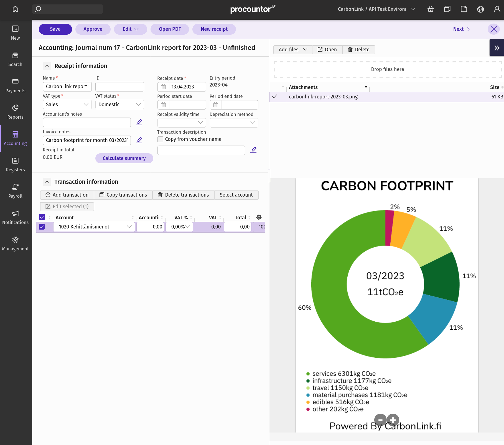Open the Add files dropdown
504x445 pixels.
(x=293, y=50)
